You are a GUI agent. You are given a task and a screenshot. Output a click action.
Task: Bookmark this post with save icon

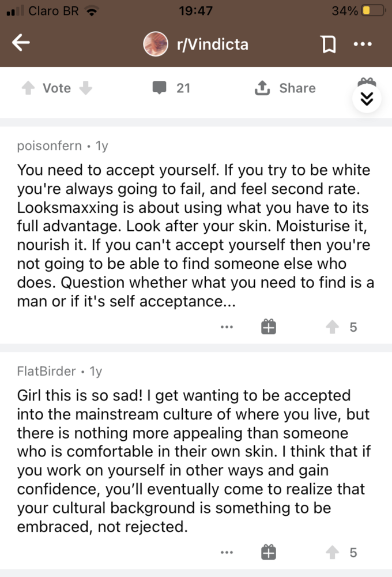tap(329, 44)
